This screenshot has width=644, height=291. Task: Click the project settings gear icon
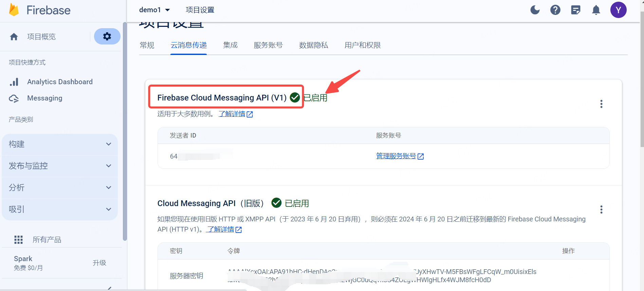click(x=107, y=36)
